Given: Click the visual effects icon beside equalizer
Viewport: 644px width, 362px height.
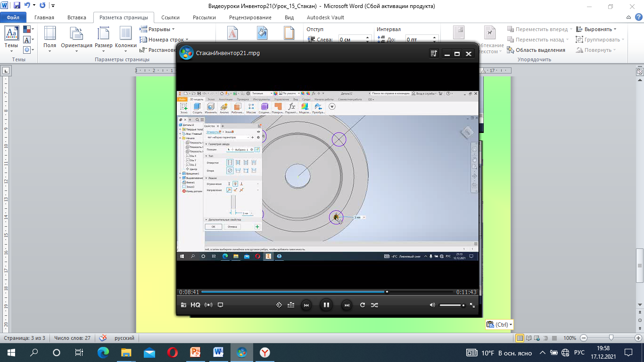Looking at the screenshot, I should coord(279,305).
